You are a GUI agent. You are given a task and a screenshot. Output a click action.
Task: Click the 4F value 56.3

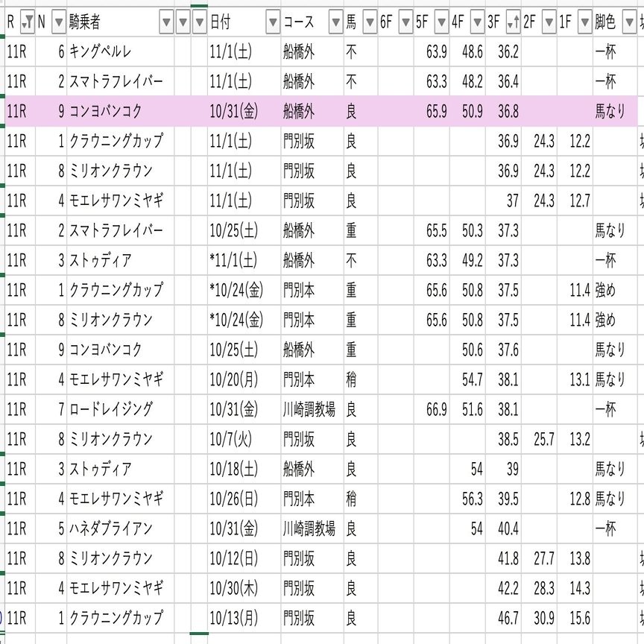click(x=472, y=499)
